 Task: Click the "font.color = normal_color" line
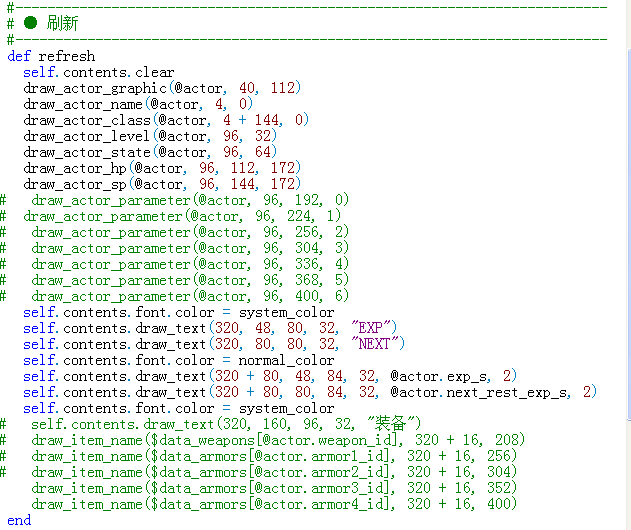coord(179,361)
